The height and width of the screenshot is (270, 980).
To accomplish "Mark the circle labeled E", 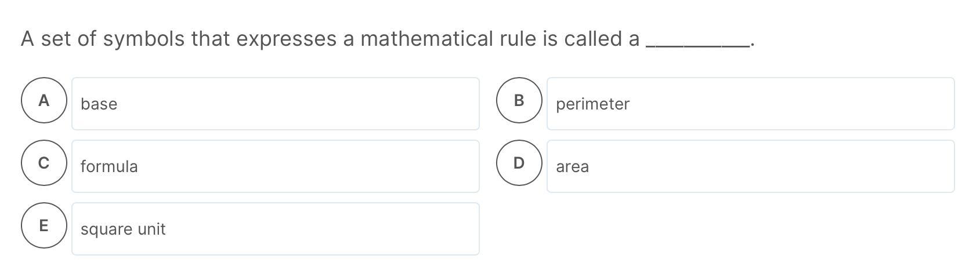I will 44,225.
